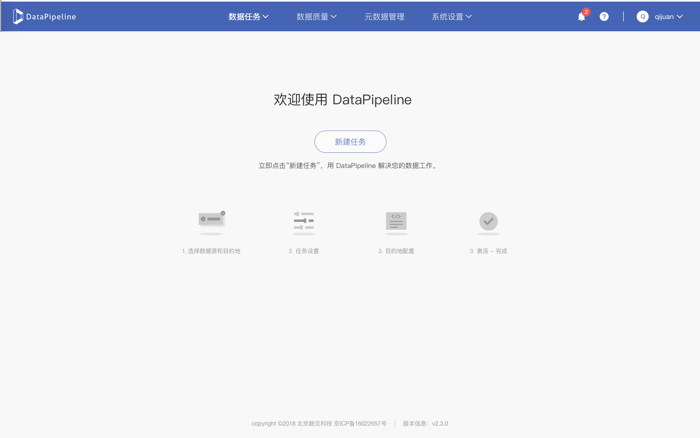Expand the 数据质量 menu

click(x=317, y=17)
